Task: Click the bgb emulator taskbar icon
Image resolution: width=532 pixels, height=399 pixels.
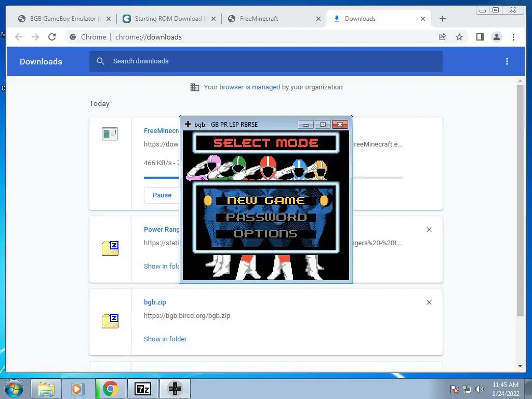Action: click(x=175, y=389)
